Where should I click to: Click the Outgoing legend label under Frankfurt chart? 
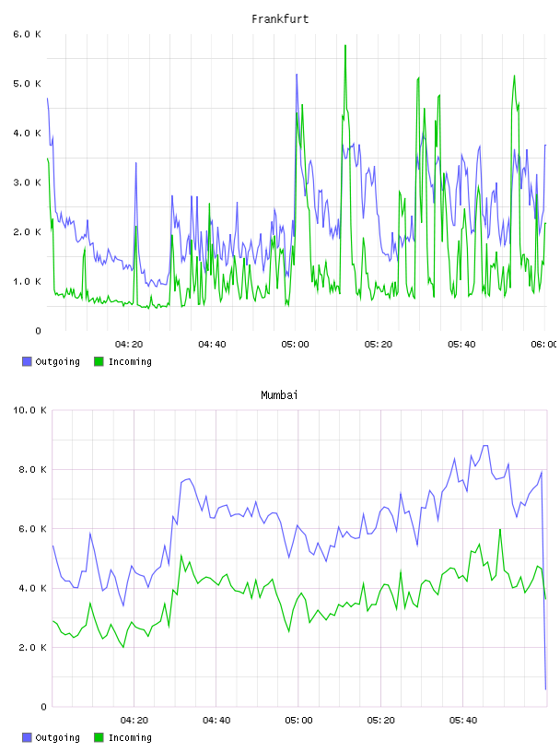pyautogui.click(x=57, y=362)
